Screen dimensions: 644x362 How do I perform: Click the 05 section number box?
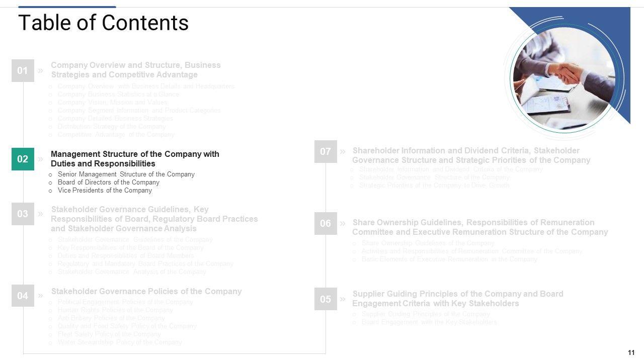[326, 299]
